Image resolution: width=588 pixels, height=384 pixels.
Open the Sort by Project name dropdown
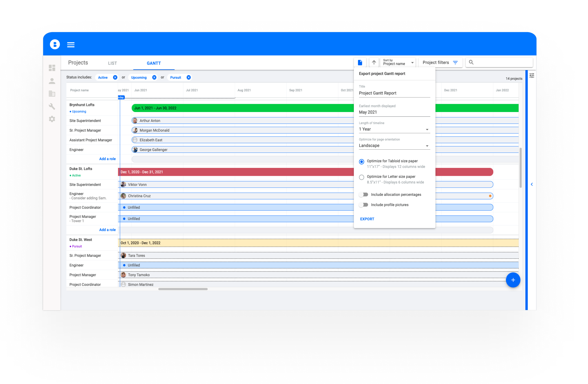398,63
